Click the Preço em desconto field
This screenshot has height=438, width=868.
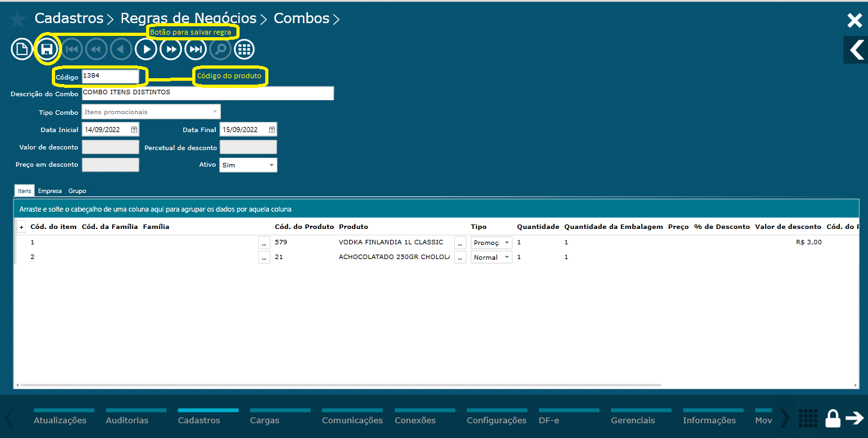click(x=110, y=165)
